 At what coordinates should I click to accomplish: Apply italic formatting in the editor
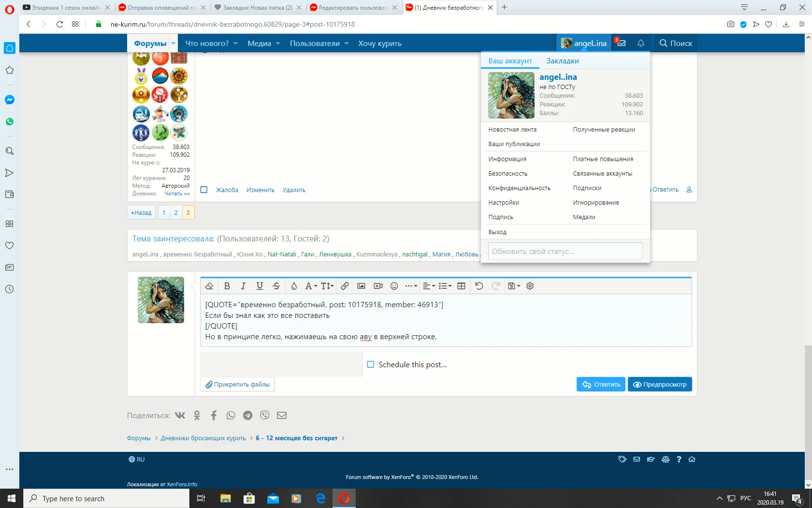243,286
